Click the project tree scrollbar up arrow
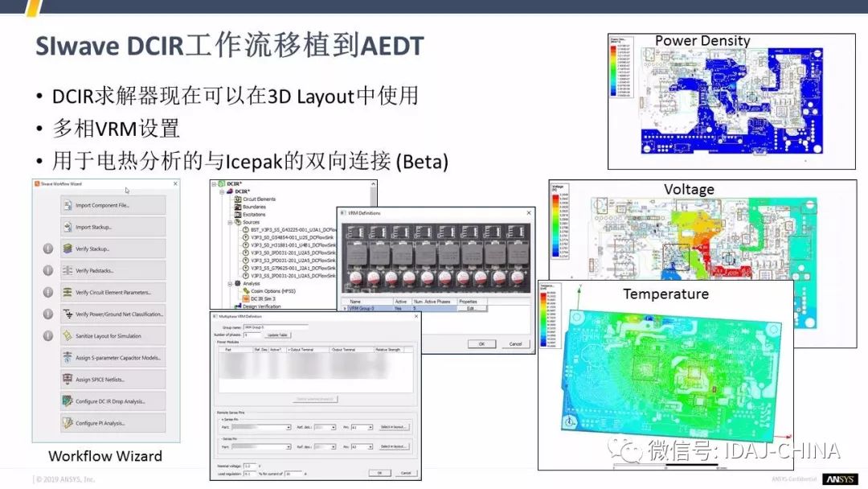This screenshot has width=868, height=489. (374, 184)
